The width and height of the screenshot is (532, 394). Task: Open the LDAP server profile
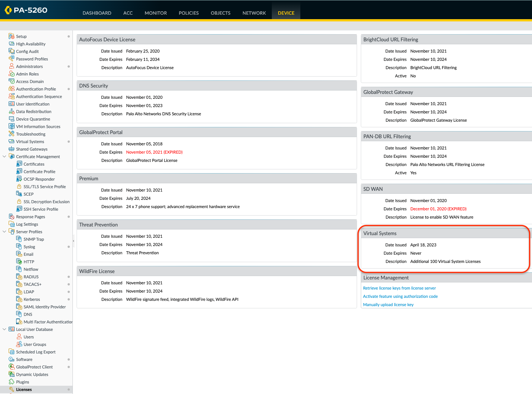pyautogui.click(x=29, y=292)
